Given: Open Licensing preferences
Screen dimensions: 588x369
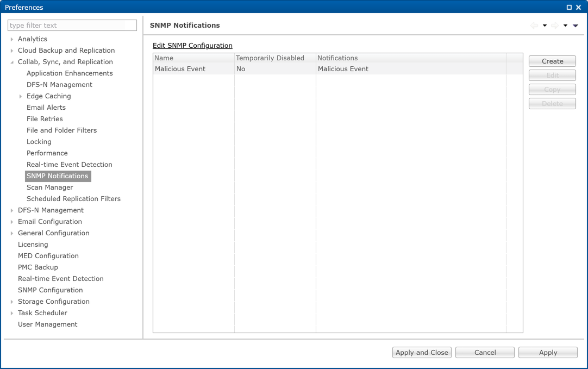Looking at the screenshot, I should point(33,245).
